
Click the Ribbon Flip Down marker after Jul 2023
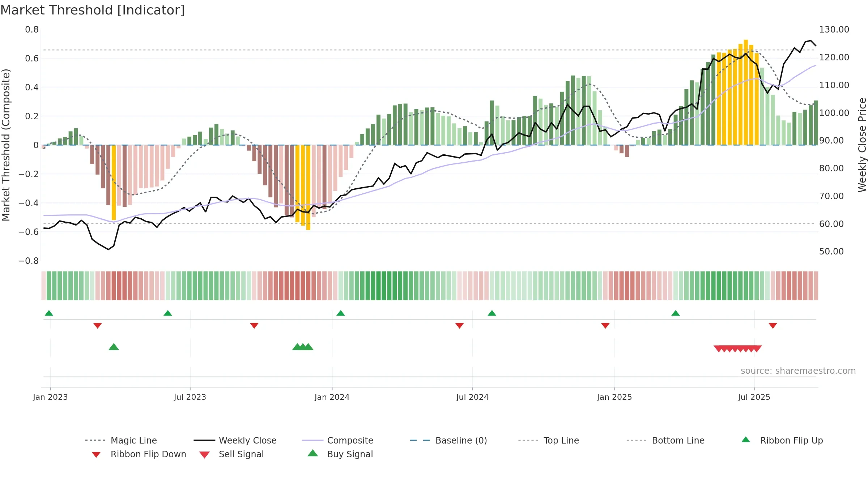coord(254,326)
